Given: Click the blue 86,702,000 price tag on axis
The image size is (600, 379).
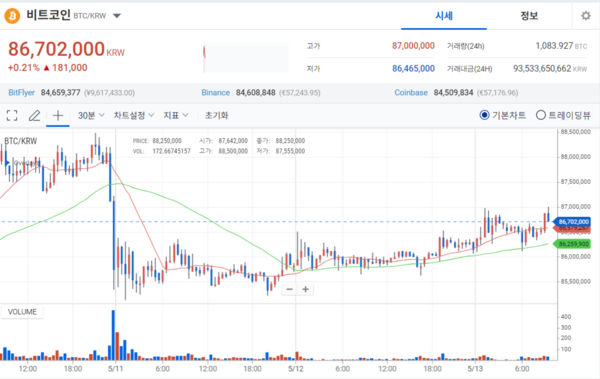Looking at the screenshot, I should click(x=572, y=222).
